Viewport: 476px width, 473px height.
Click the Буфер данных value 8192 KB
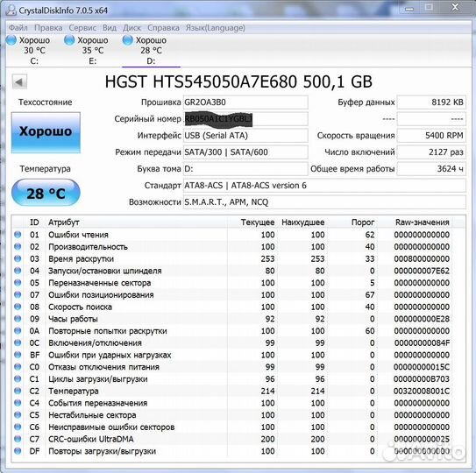click(431, 102)
